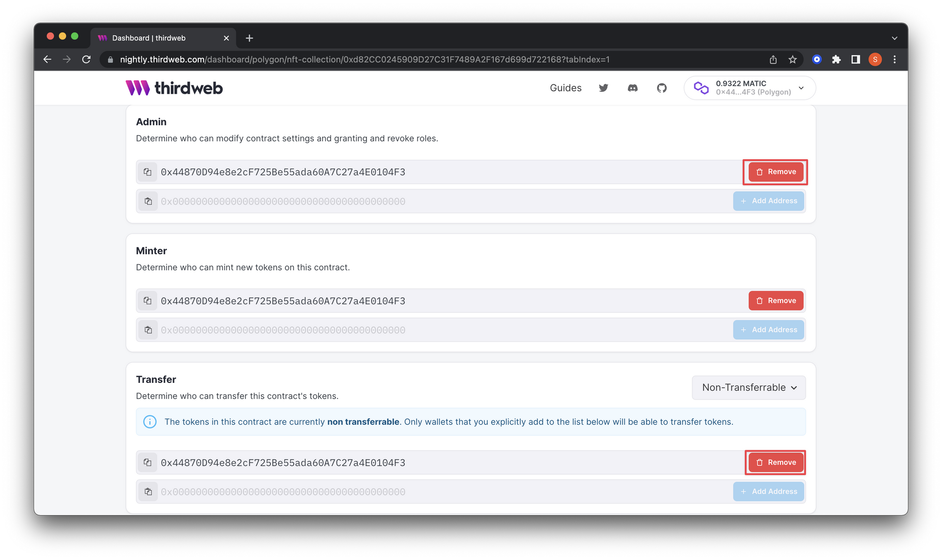Image resolution: width=942 pixels, height=560 pixels.
Task: Open the wallet account dropdown
Action: coord(749,88)
